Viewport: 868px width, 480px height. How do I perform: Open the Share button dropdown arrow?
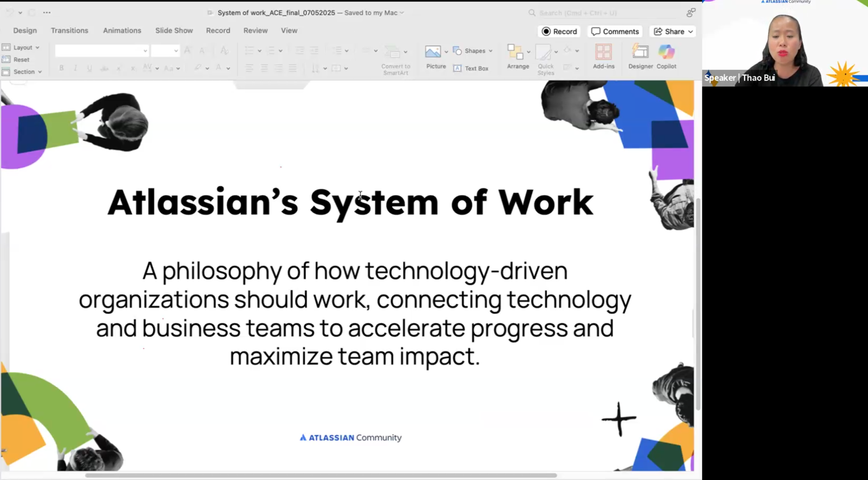click(x=690, y=32)
